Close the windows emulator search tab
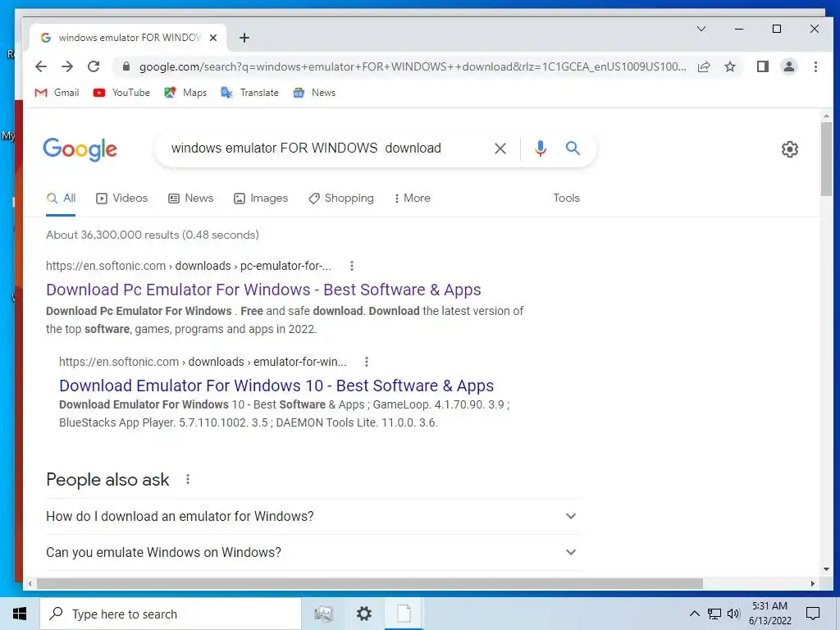This screenshot has height=630, width=840. click(x=213, y=38)
